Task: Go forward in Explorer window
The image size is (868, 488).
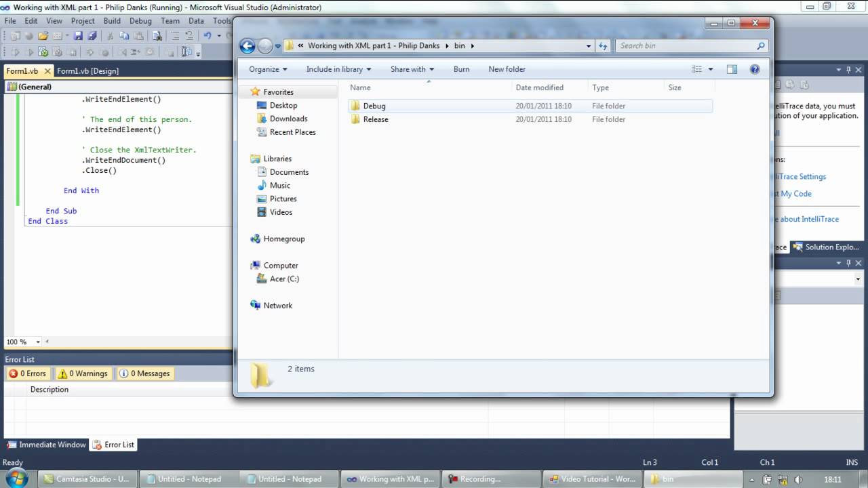Action: [265, 46]
